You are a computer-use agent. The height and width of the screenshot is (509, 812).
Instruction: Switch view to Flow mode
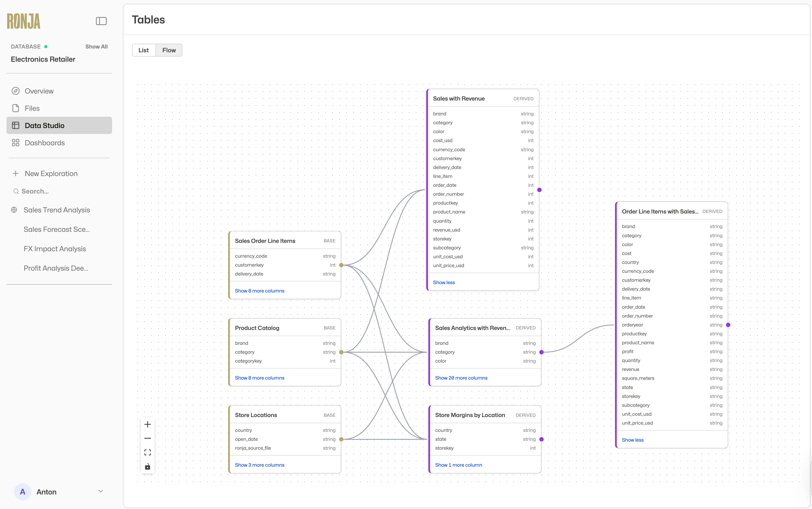(x=169, y=50)
